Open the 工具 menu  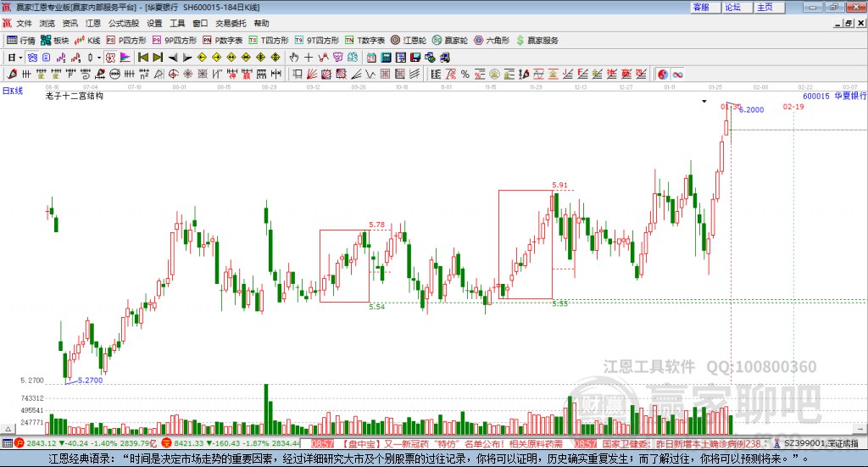(x=177, y=23)
